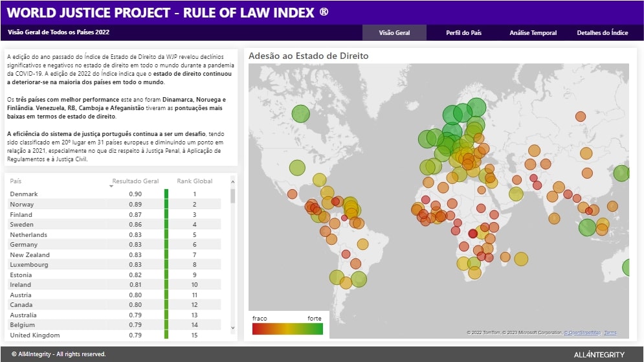The image size is (644, 362).
Task: Open the Análise Temporal tab
Action: [x=533, y=33]
